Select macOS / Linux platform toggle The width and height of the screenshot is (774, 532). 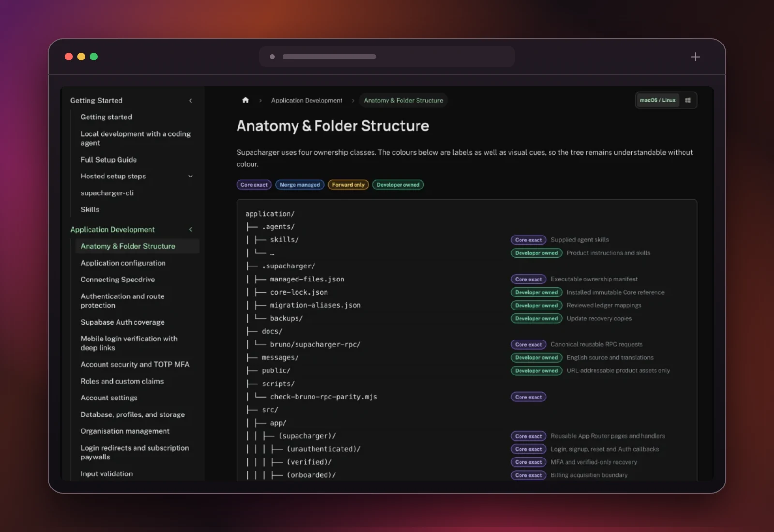click(x=657, y=100)
